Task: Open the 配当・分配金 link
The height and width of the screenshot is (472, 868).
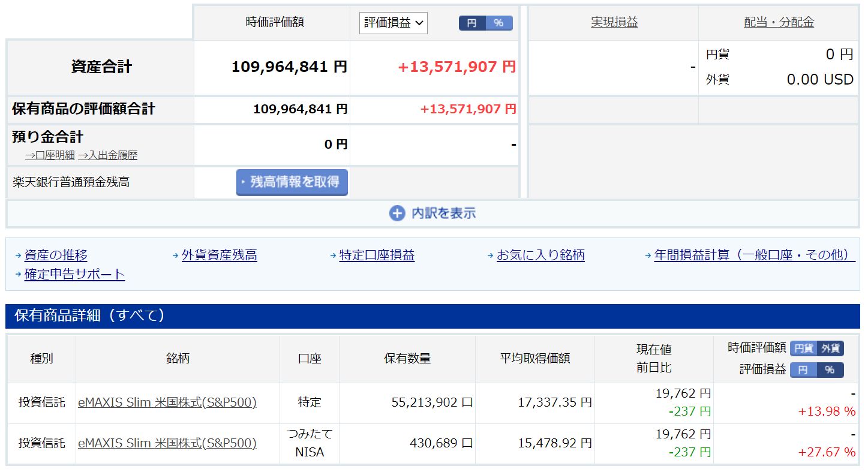Action: (x=779, y=23)
